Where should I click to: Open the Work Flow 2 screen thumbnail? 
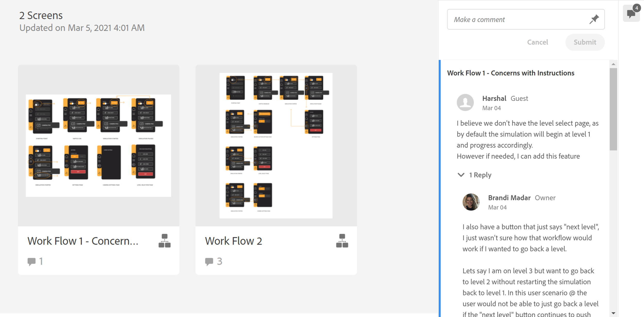click(276, 145)
